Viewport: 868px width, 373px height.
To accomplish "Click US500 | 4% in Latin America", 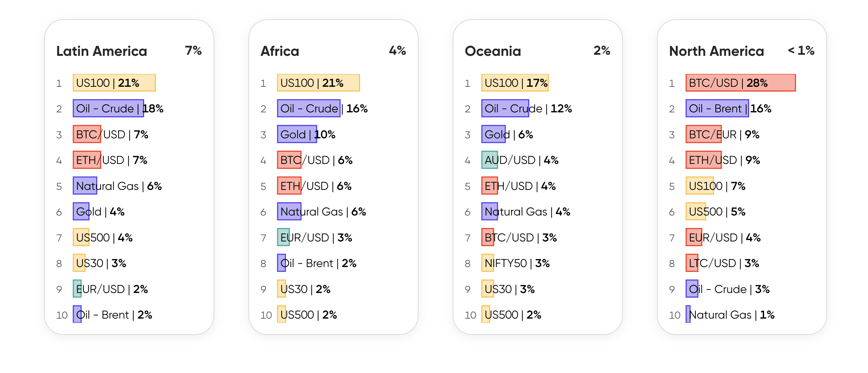I will pos(103,238).
